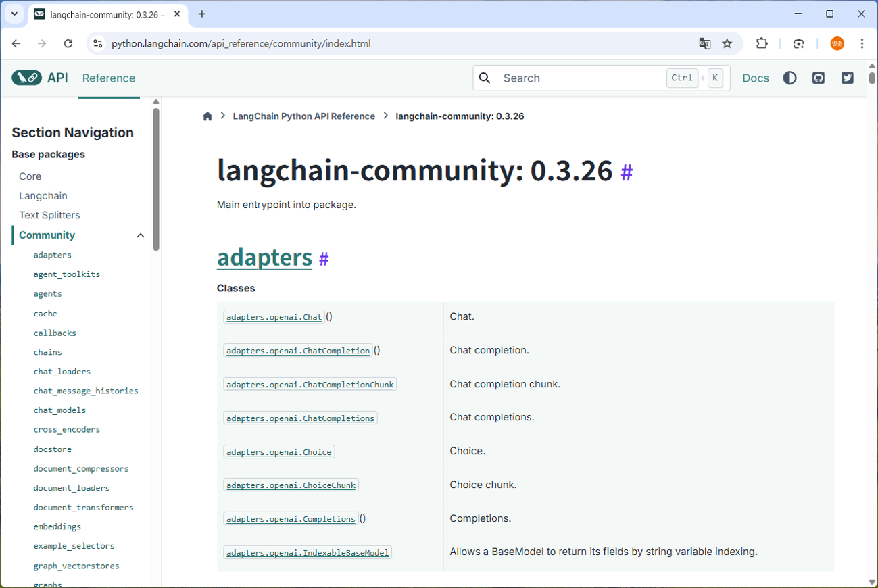Viewport: 878px width, 588px height.
Task: Open the Docs link
Action: coord(756,78)
